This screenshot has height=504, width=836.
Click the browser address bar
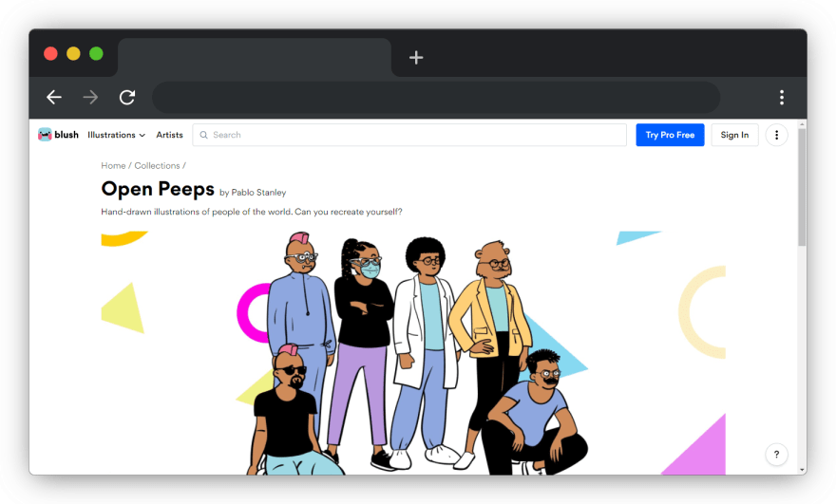[436, 97]
